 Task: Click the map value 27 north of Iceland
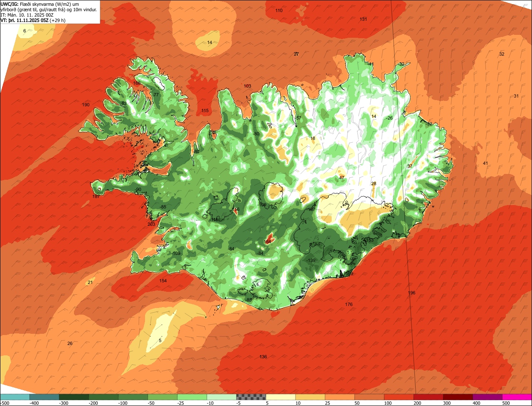pos(296,54)
